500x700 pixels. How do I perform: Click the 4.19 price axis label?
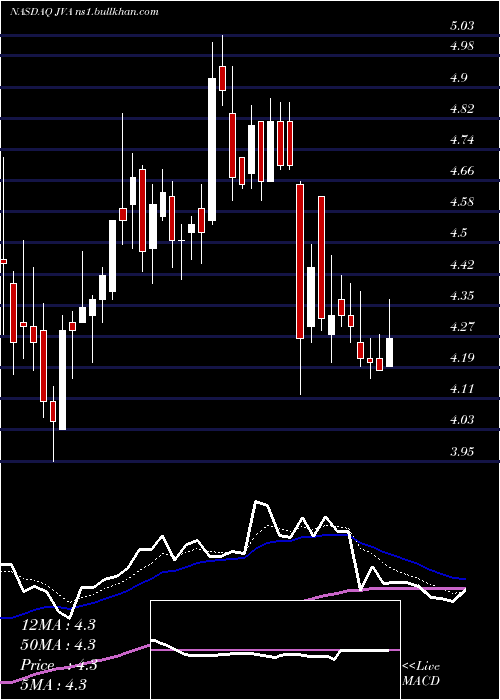[462, 358]
